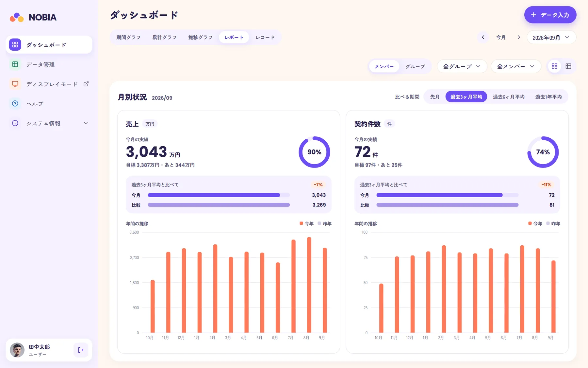Select 過去3ヶ月平均 comparison period
Viewport: 588px width, 368px height.
(x=466, y=97)
